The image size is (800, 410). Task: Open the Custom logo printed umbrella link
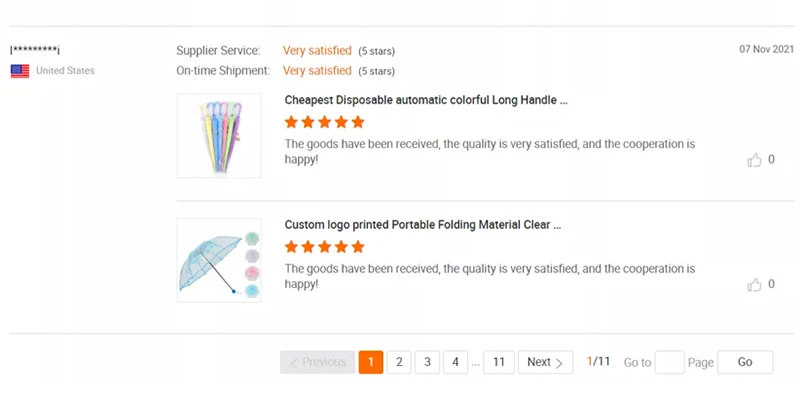pyautogui.click(x=422, y=225)
